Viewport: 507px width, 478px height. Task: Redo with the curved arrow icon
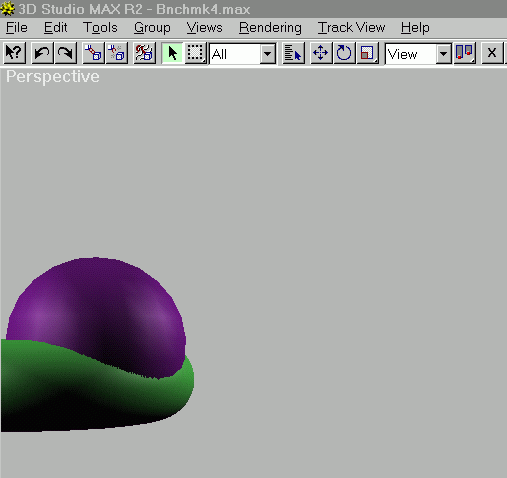tap(66, 53)
